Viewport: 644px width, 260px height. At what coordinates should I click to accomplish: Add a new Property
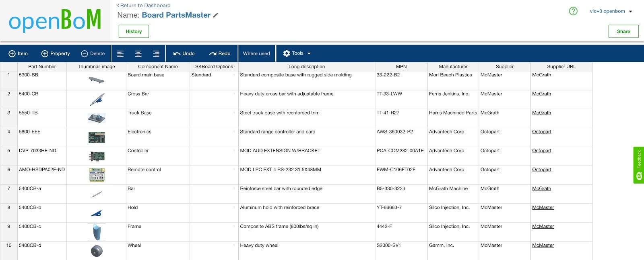pos(56,53)
